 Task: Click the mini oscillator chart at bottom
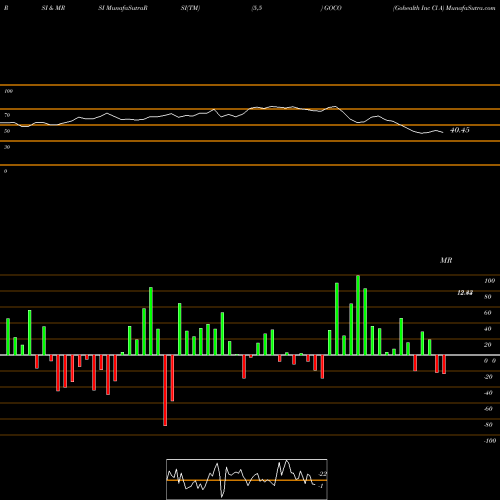tap(247, 479)
